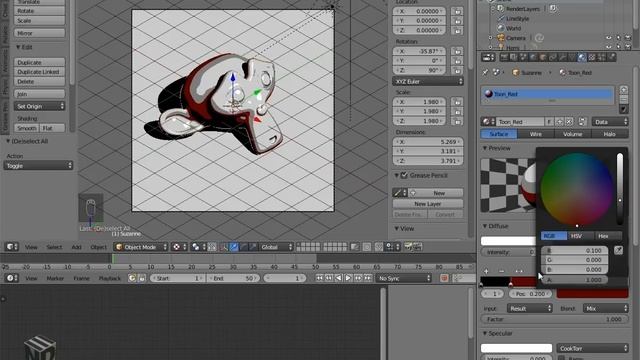This screenshot has height=360, width=640.
Task: Open the Marker menu in timeline
Action: pos(55,278)
